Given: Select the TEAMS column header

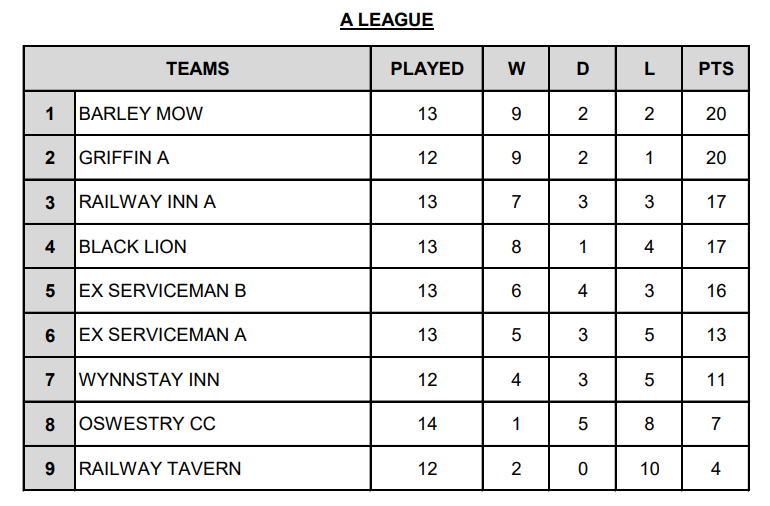Looking at the screenshot, I should 197,69.
